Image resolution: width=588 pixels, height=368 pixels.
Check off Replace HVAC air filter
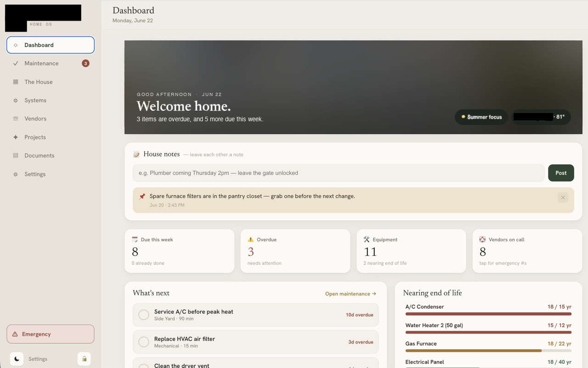click(x=144, y=342)
